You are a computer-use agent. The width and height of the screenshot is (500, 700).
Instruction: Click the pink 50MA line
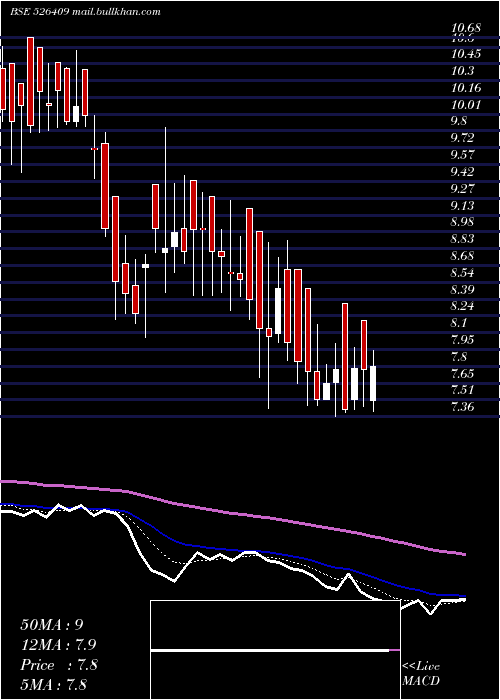(x=232, y=514)
